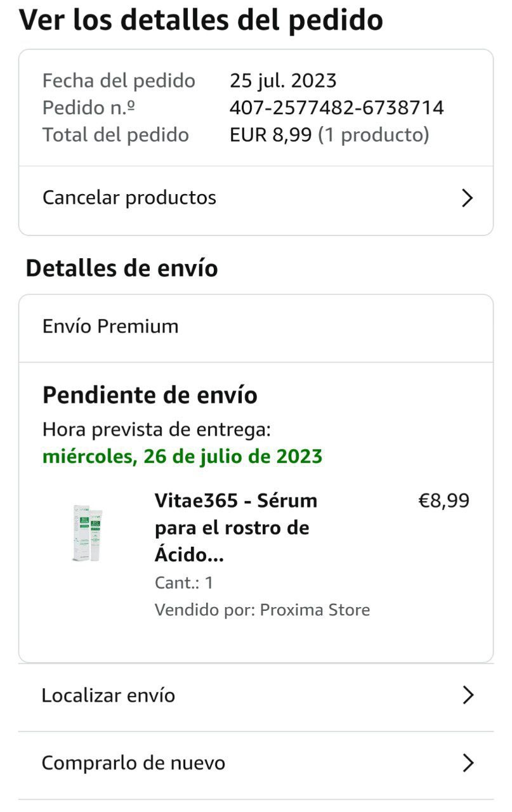Click the Envío Premium shipping row

click(110, 327)
